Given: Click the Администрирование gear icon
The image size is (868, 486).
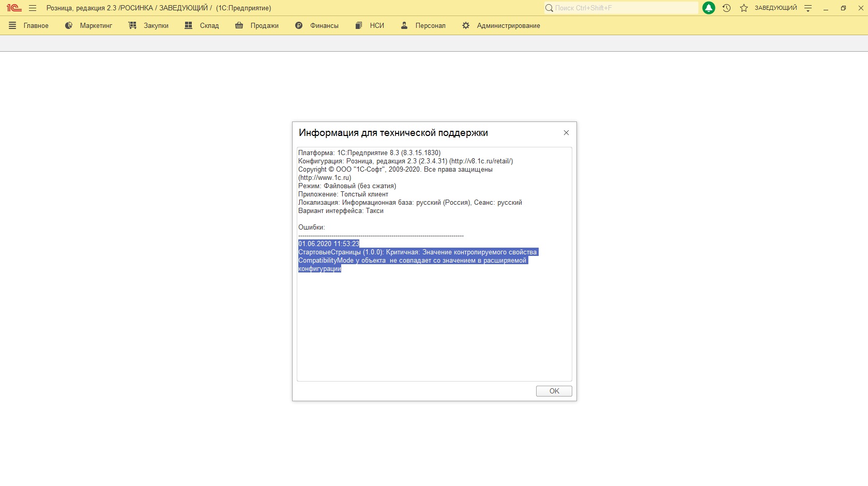Looking at the screenshot, I should point(466,25).
